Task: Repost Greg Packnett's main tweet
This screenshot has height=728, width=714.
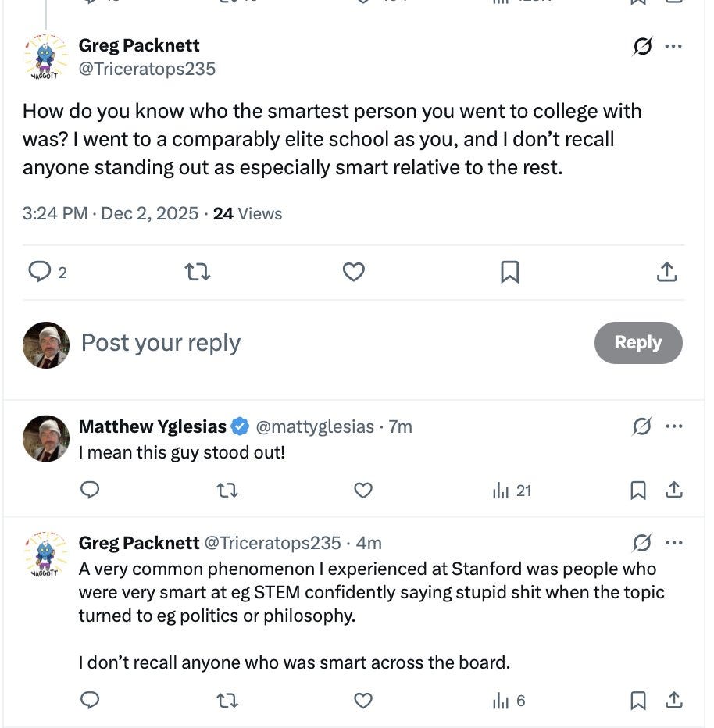Action: point(197,272)
